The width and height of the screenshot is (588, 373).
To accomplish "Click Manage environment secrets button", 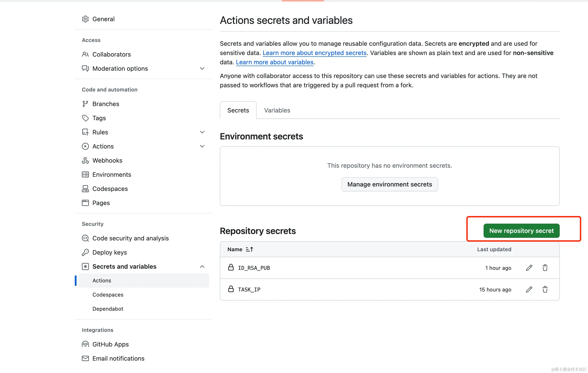I will point(390,184).
